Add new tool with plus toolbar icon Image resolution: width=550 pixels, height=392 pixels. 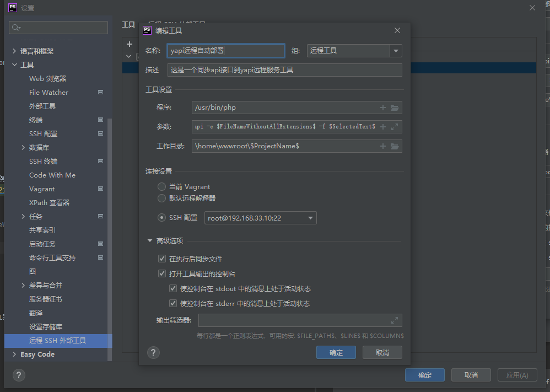point(130,44)
